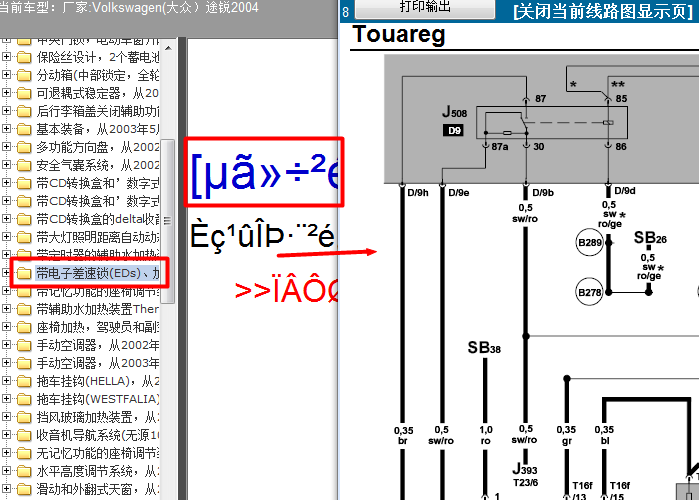Click the 打印输出 print button
Image resolution: width=699 pixels, height=500 pixels.
coord(425,8)
